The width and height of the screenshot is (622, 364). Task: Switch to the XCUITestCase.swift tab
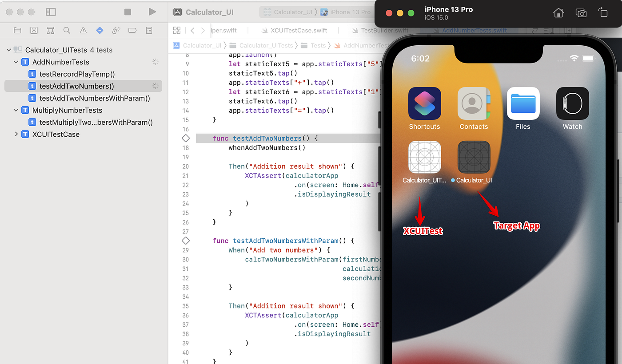click(295, 30)
